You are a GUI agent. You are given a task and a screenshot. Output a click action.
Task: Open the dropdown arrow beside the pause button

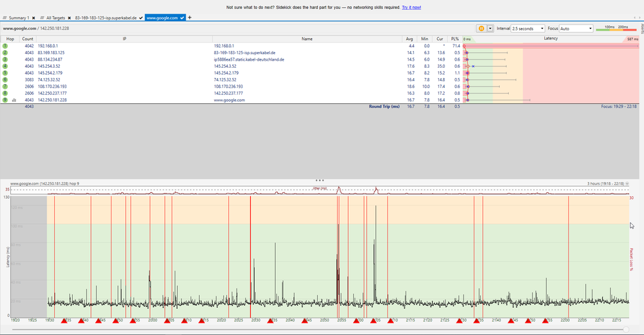[490, 28]
